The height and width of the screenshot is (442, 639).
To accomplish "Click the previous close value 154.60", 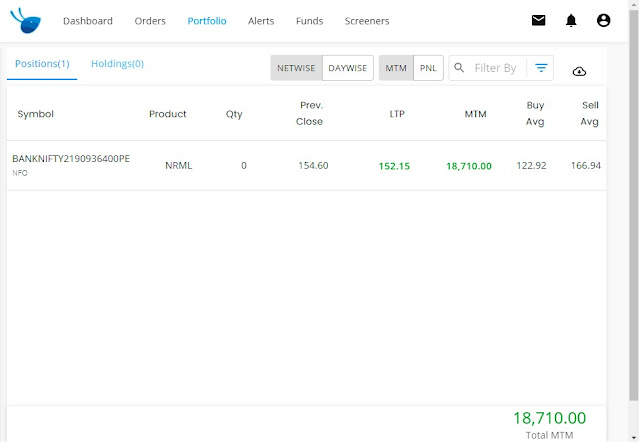I will tap(313, 165).
